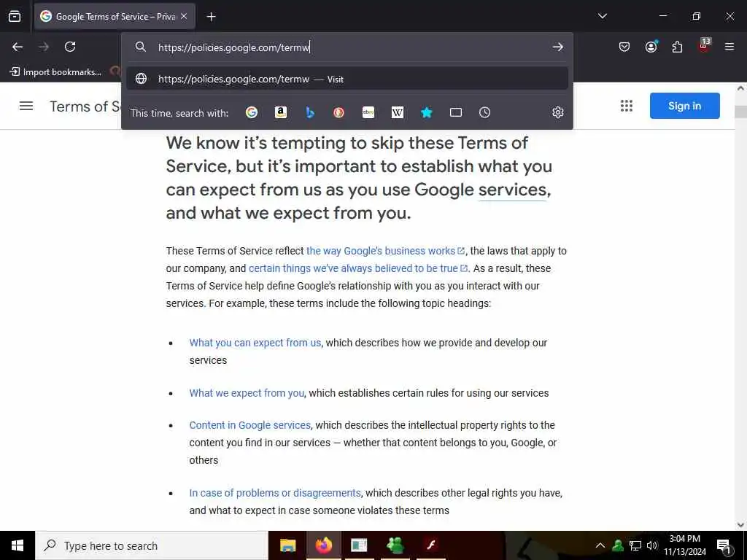Search this time with Wikipedia
Screen dimensions: 747x560
coord(398,112)
